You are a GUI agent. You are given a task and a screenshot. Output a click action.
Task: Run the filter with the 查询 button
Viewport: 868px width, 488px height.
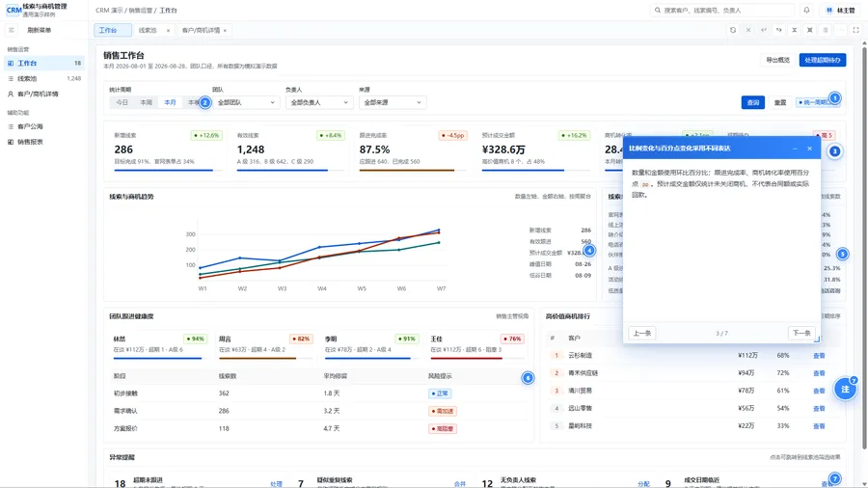(753, 102)
